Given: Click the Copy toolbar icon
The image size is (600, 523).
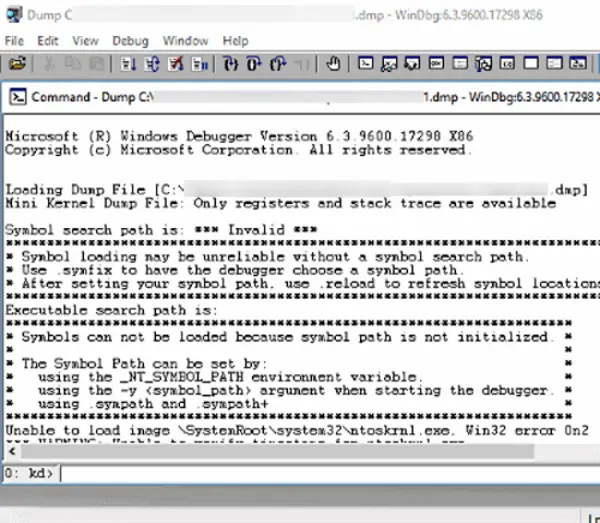Looking at the screenshot, I should (72, 64).
